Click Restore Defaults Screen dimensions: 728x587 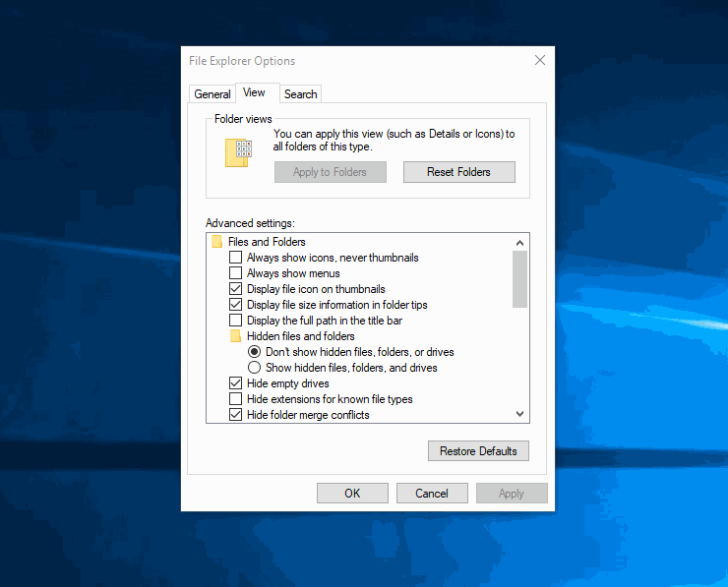478,451
